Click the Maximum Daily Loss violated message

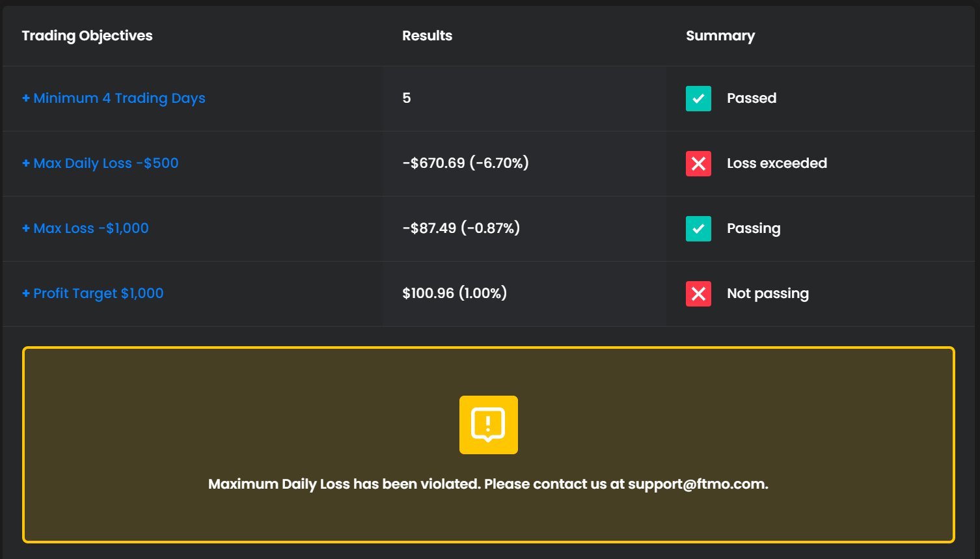click(488, 484)
